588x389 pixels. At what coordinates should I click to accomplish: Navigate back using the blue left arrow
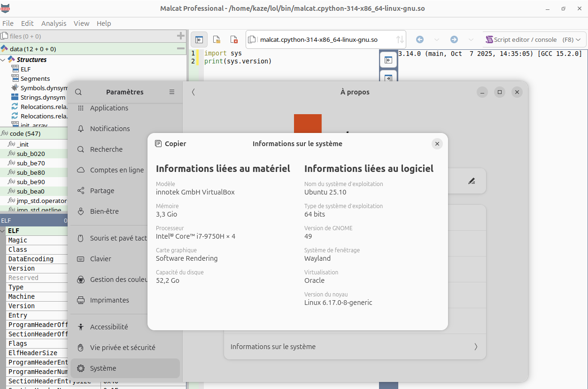[x=419, y=39]
